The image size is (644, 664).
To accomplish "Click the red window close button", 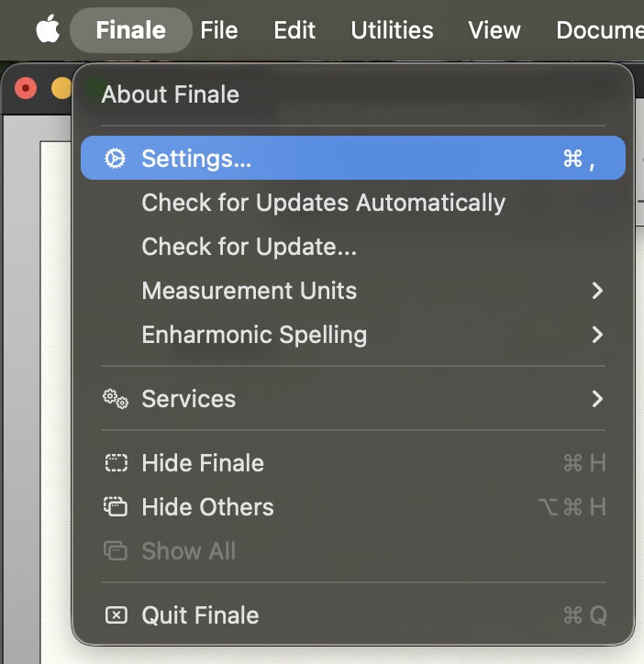I will [x=26, y=88].
